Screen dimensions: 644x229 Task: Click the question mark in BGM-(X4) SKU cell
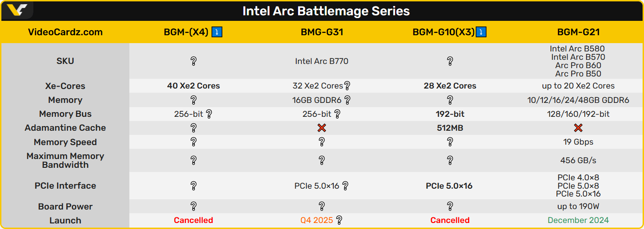coord(193,61)
